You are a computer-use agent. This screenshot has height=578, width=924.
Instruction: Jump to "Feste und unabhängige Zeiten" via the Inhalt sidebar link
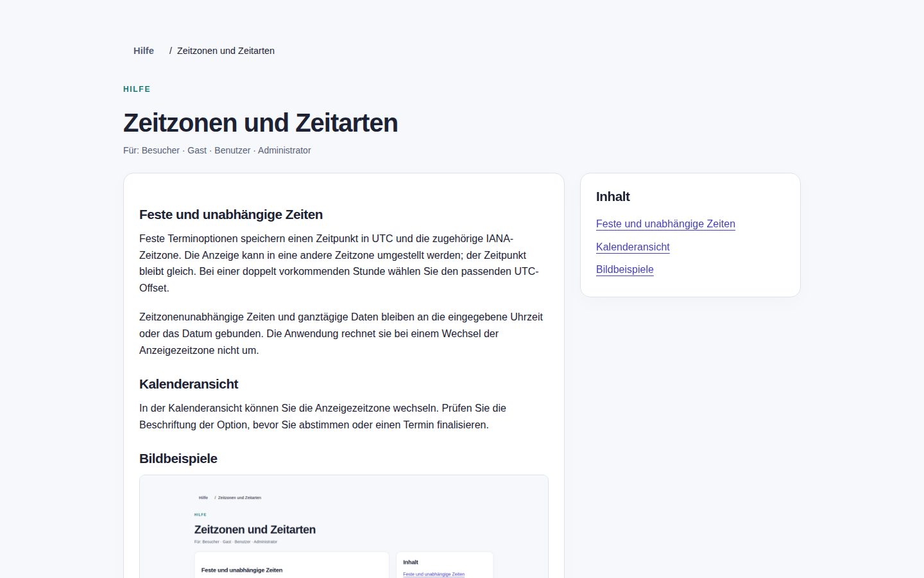tap(665, 224)
